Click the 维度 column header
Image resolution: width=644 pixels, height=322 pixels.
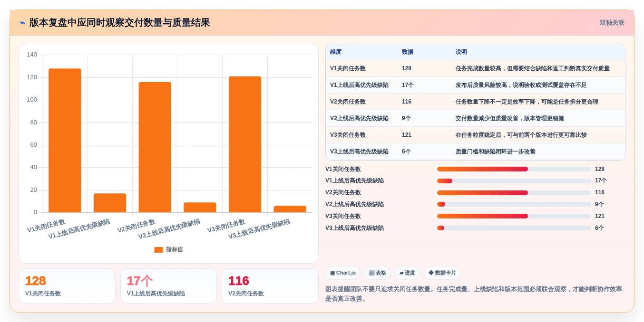pyautogui.click(x=336, y=52)
